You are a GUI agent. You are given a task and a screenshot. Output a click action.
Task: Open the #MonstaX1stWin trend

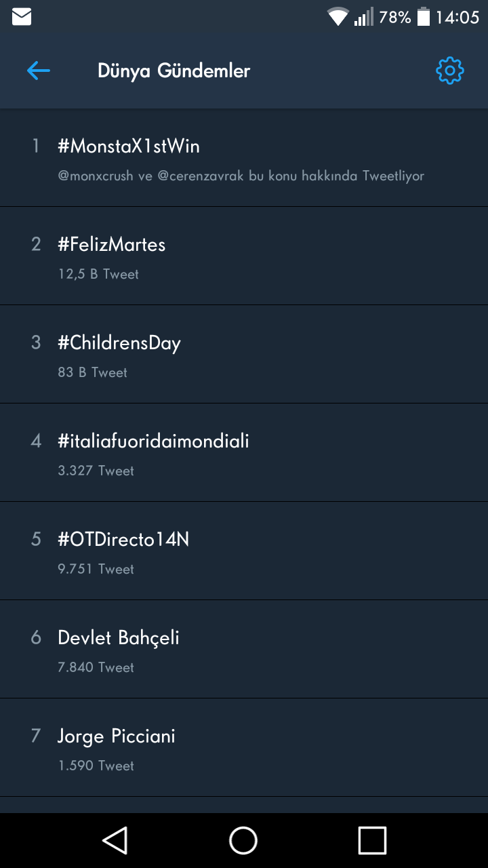[129, 146]
